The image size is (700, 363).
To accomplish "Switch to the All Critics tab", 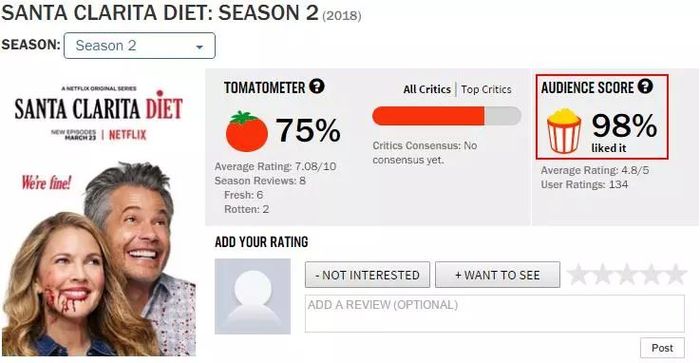I will [427, 89].
